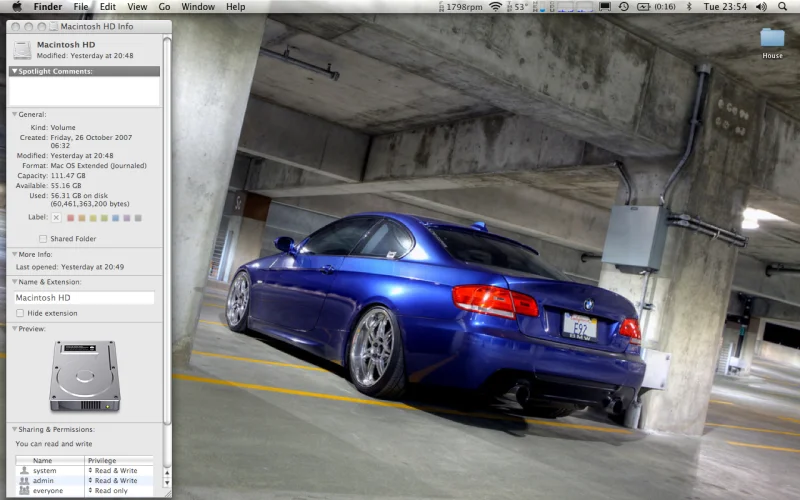Select the system user row
The image size is (800, 500).
(84, 470)
